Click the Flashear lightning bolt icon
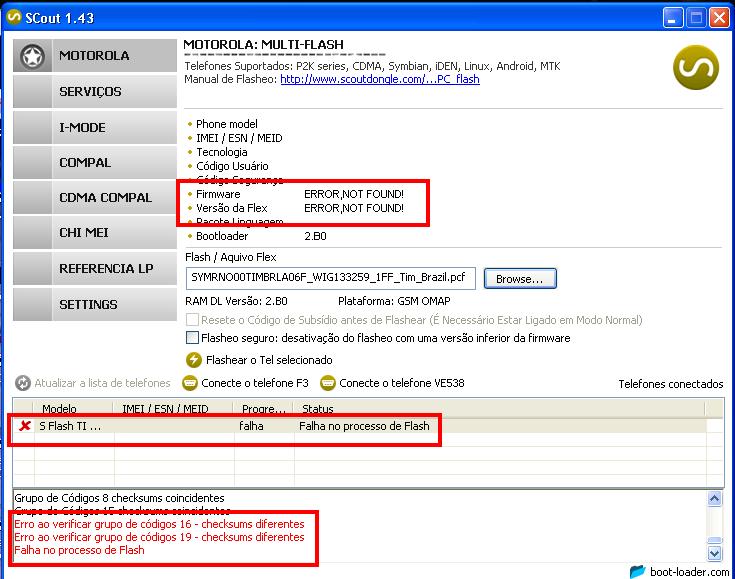 click(194, 360)
